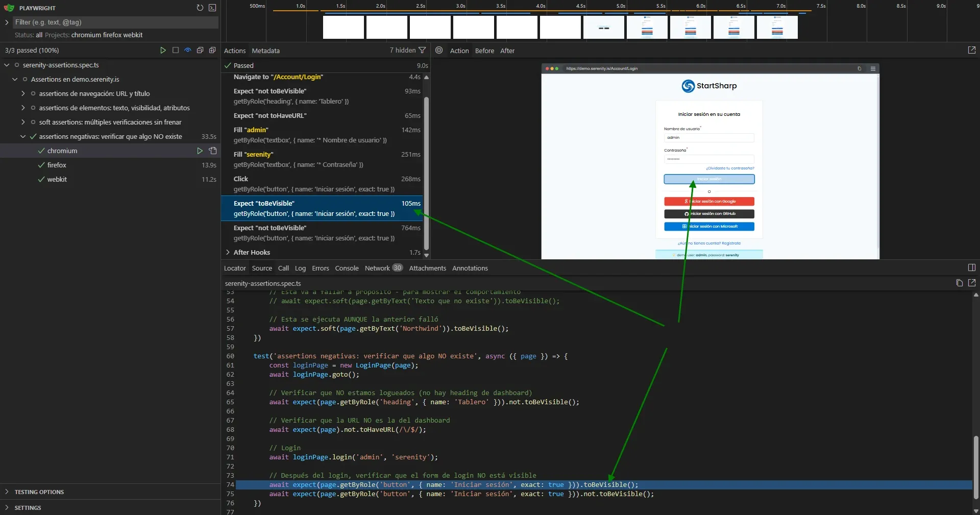Expand the After Hooks section

pyautogui.click(x=229, y=252)
